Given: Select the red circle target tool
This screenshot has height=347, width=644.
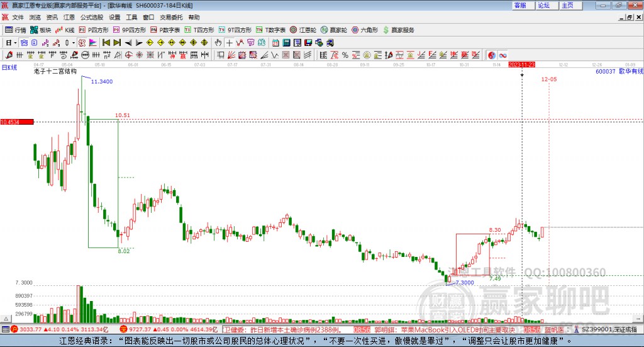Looking at the screenshot, I should click(128, 55).
